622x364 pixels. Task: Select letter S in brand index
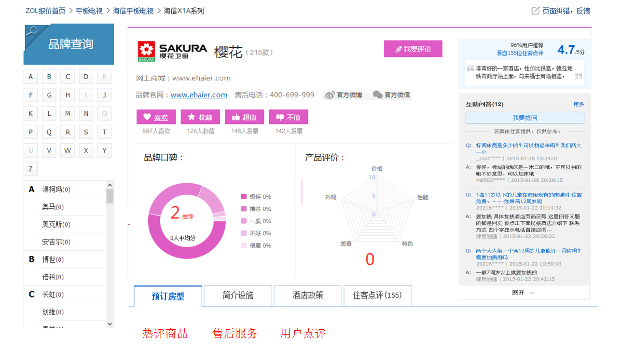coord(86,132)
